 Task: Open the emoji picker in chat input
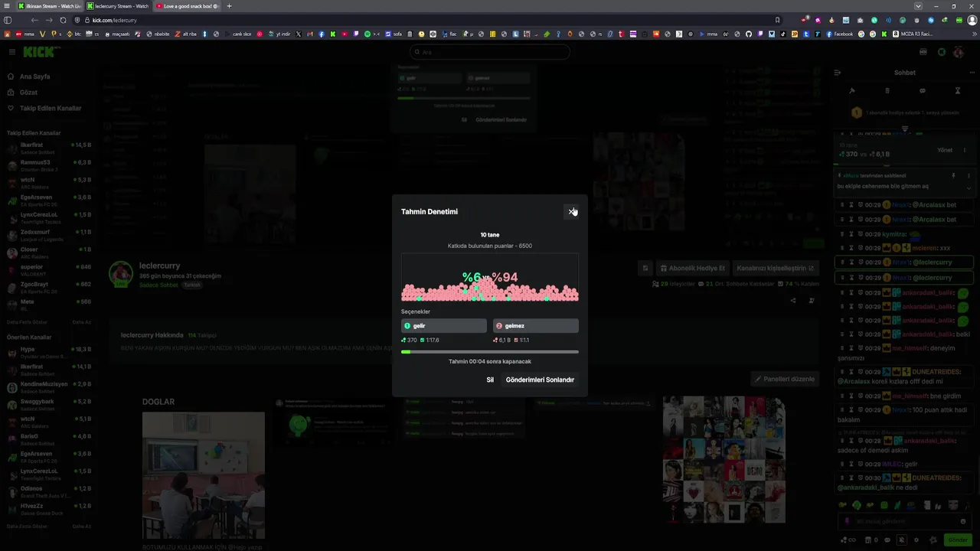(x=963, y=522)
